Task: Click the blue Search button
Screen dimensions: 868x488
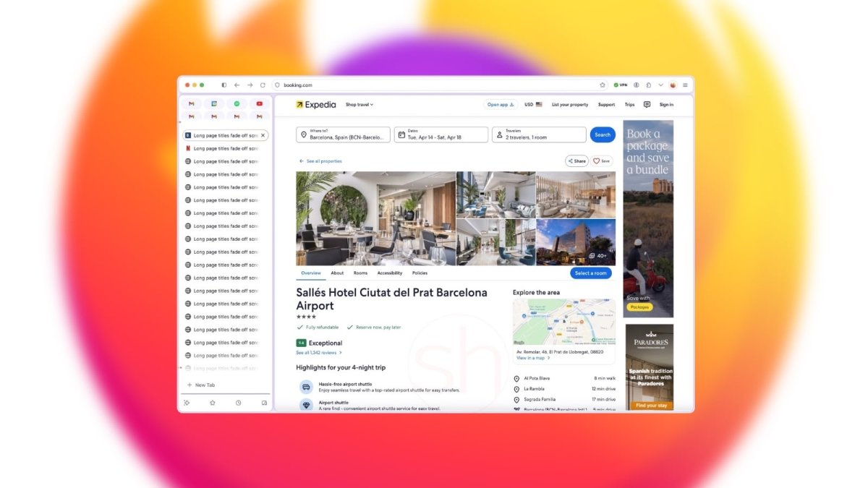Action: [603, 134]
